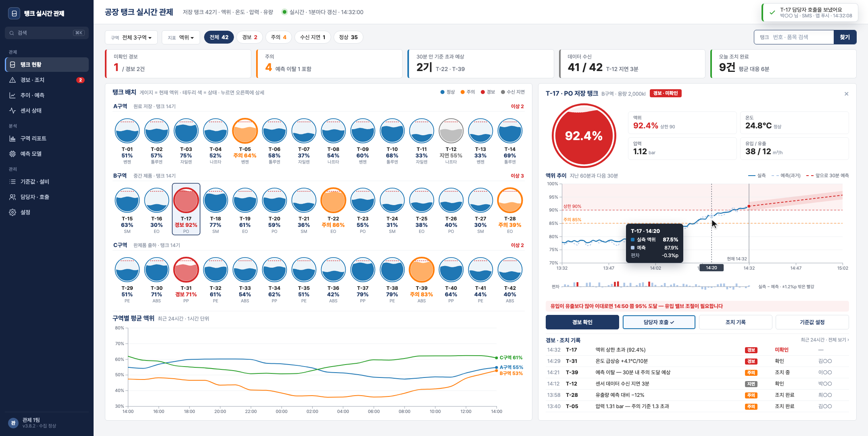Go to 추이 · 예측 page
Image resolution: width=868 pixels, height=436 pixels.
tap(47, 95)
